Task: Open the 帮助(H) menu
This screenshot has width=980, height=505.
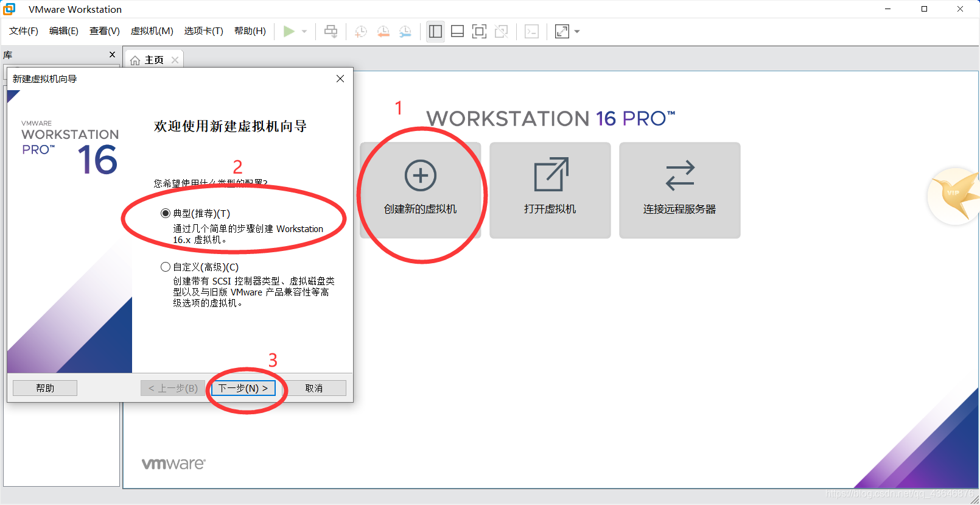Action: click(250, 31)
